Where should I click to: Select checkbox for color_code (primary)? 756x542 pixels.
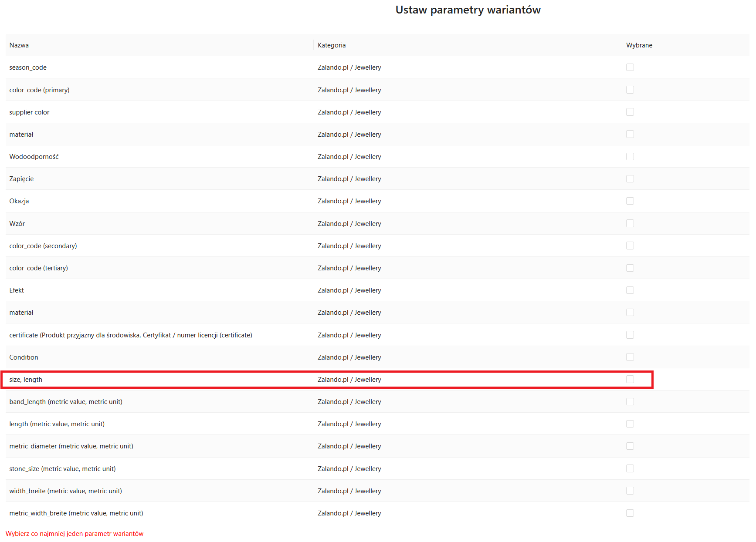pos(630,90)
